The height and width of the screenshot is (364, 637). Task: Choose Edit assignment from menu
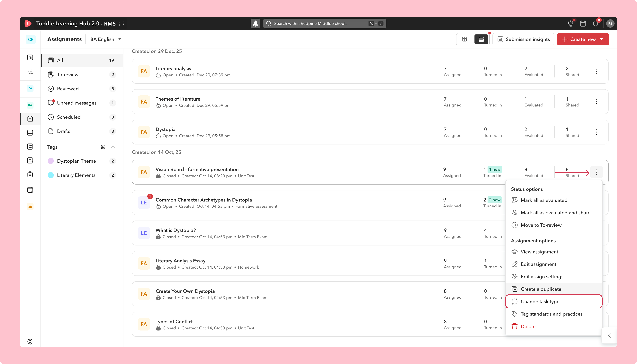554,264
